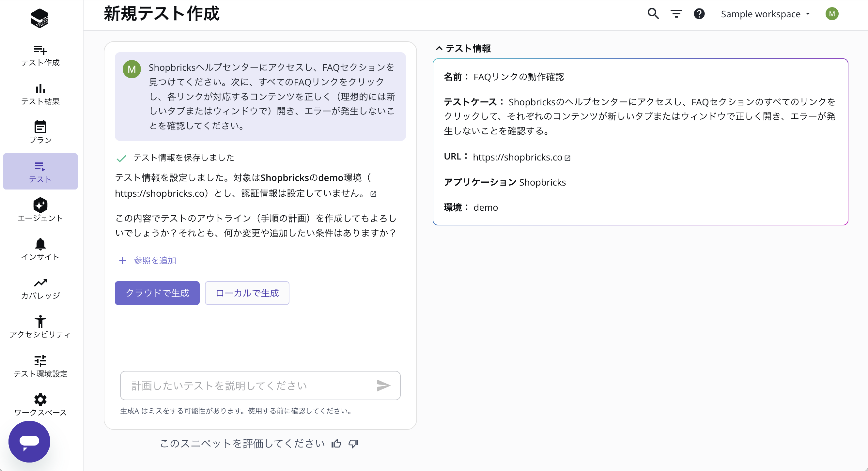Click the 名前 value FAQリンクの動作確認

click(519, 77)
